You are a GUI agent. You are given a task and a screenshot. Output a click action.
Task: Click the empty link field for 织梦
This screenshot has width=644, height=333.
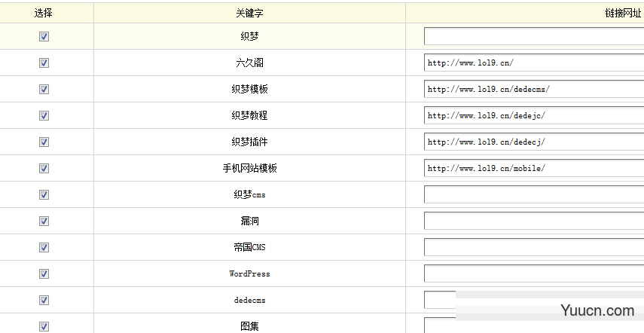[x=534, y=36]
